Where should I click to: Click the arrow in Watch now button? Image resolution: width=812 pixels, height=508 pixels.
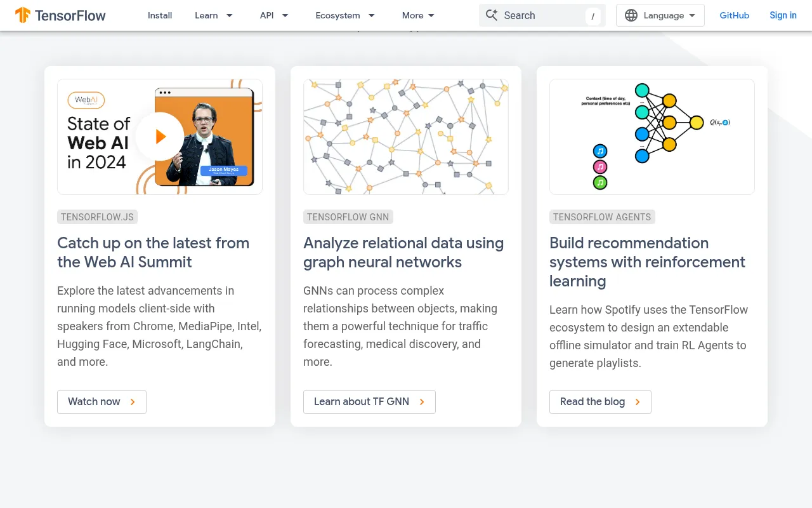[x=133, y=402]
